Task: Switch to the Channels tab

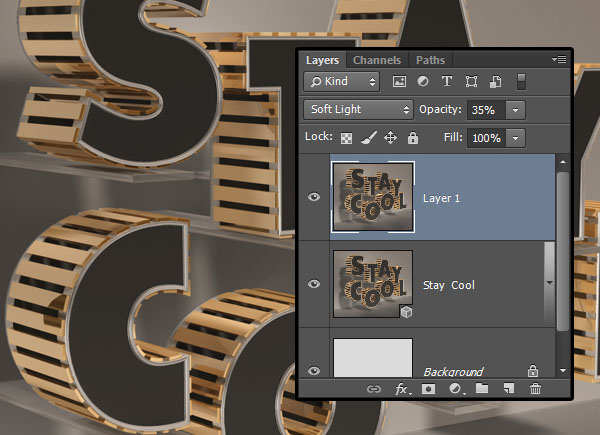Action: click(x=377, y=60)
